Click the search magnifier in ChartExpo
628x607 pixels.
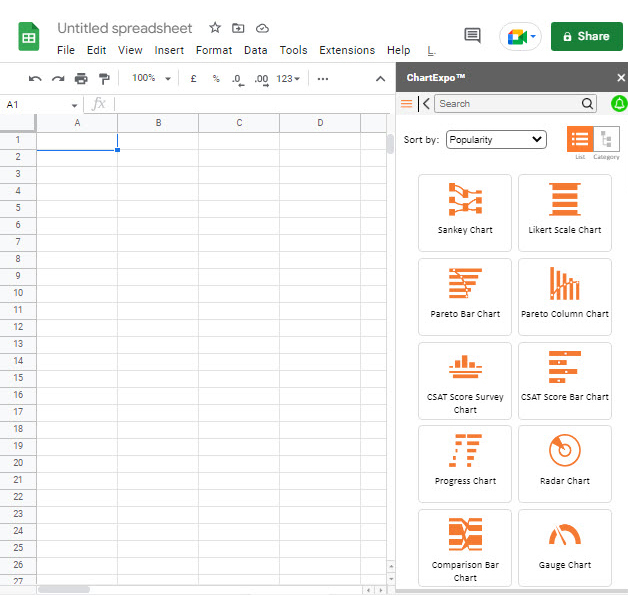point(587,103)
